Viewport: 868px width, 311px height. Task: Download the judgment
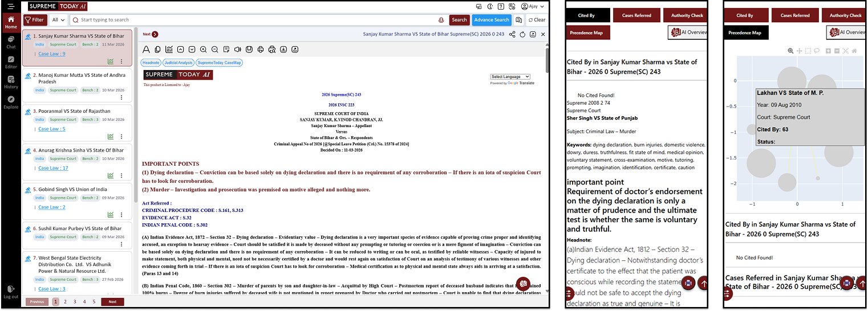pos(283,50)
